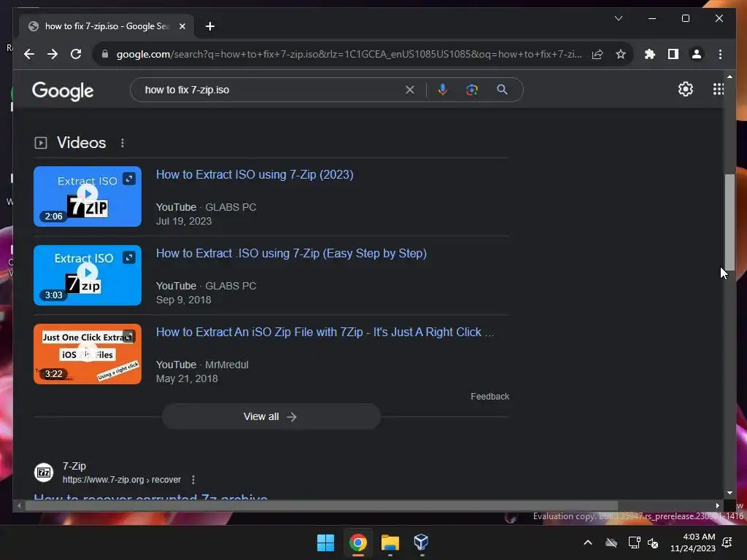Submit search with magnifier icon
747x560 pixels.
[x=502, y=90]
